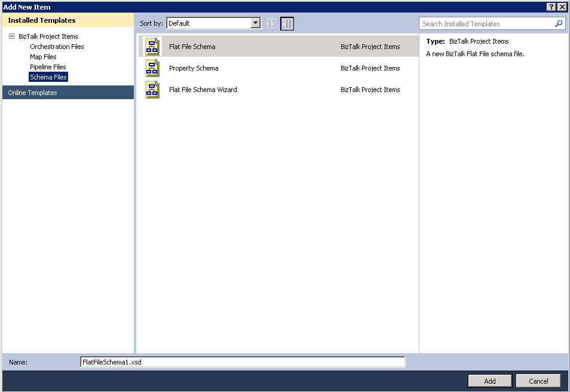Click the search magnifier icon
Screen dimensions: 570x392
[x=559, y=24]
